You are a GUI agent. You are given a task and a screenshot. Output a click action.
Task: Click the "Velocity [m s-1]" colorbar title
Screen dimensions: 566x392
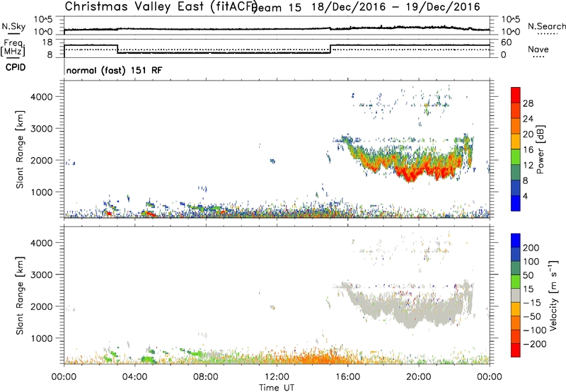pos(553,295)
